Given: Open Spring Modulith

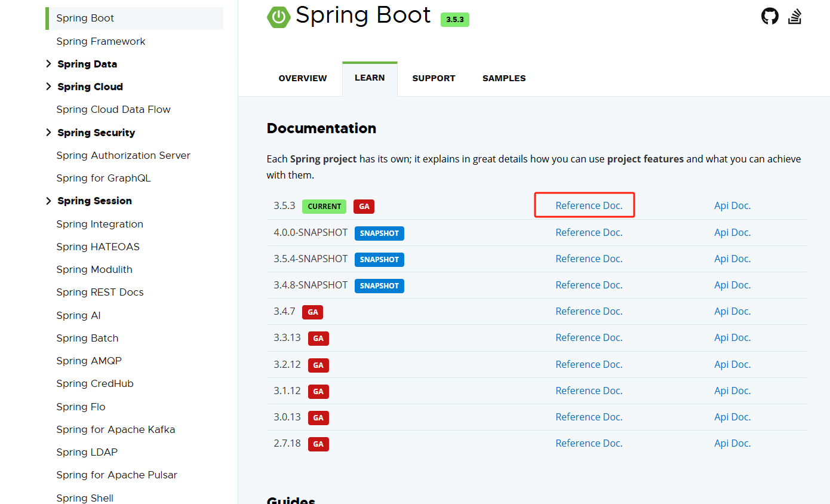Looking at the screenshot, I should pyautogui.click(x=94, y=269).
